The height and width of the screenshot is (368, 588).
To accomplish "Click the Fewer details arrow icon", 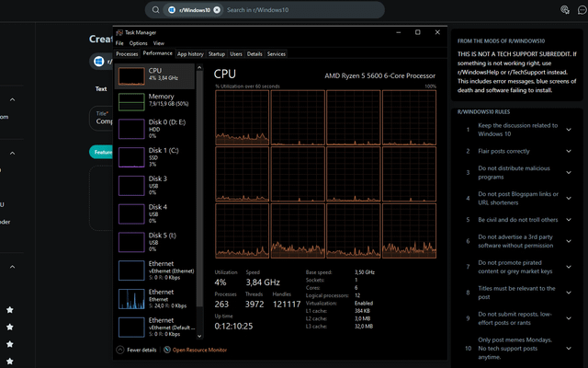I will coord(120,350).
